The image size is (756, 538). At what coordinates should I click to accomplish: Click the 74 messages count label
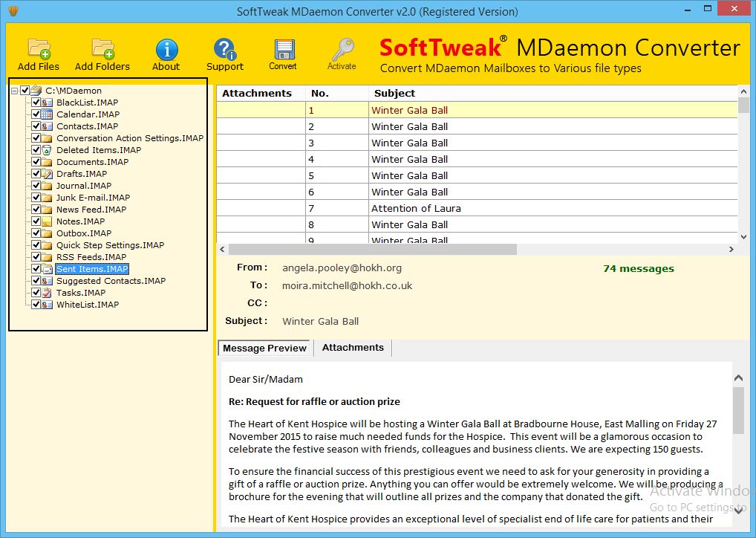tap(639, 269)
